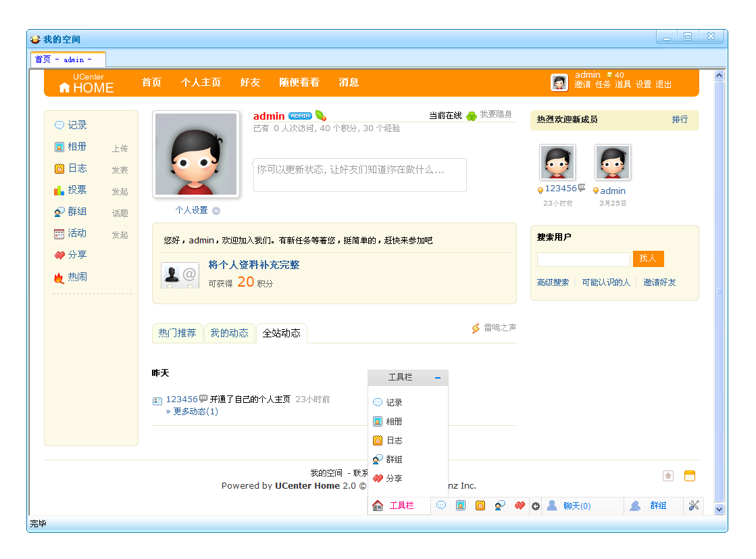756x559 pixels.
Task: Click the 上传 link beside 相册
Action: click(x=120, y=149)
